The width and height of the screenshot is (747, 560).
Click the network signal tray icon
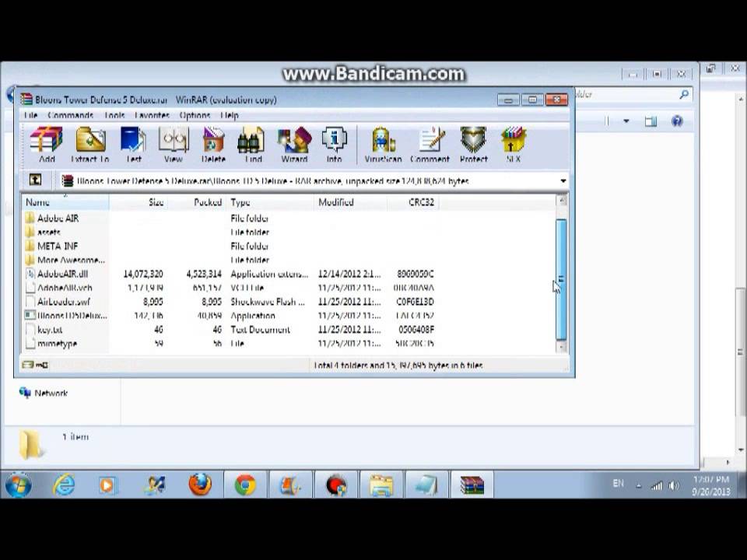tap(657, 485)
